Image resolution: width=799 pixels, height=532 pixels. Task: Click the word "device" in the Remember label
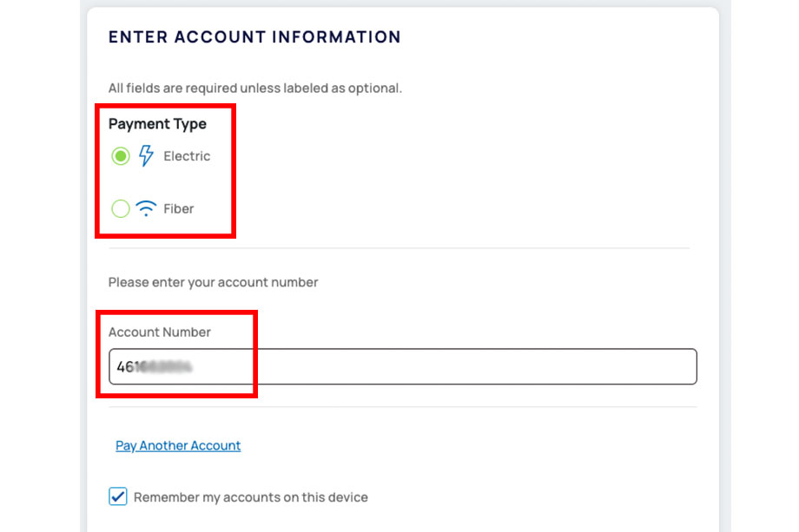(x=347, y=497)
